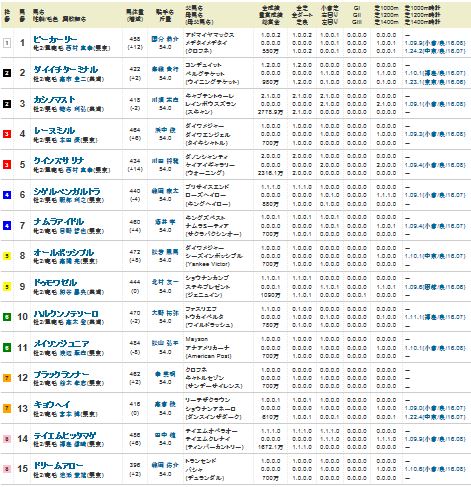
Task: Open 1.10.6 time link in ドリームアロー row
Action: click(435, 469)
